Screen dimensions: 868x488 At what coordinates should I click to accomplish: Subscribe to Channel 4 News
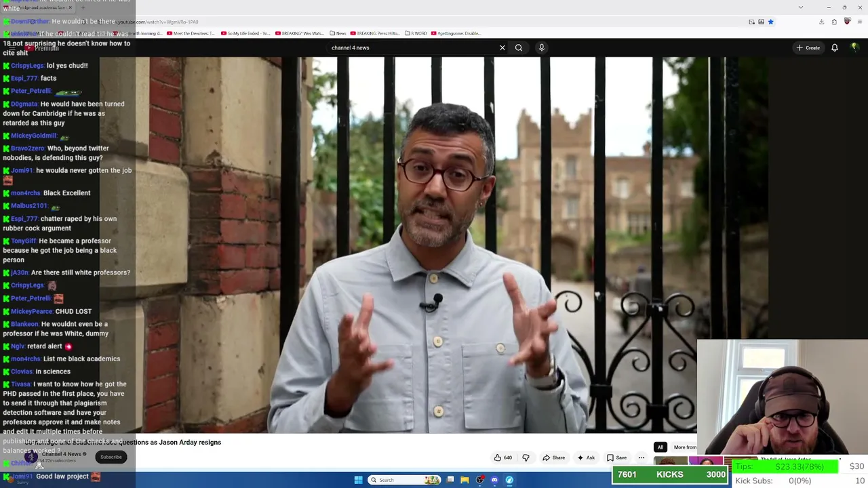[x=111, y=457]
